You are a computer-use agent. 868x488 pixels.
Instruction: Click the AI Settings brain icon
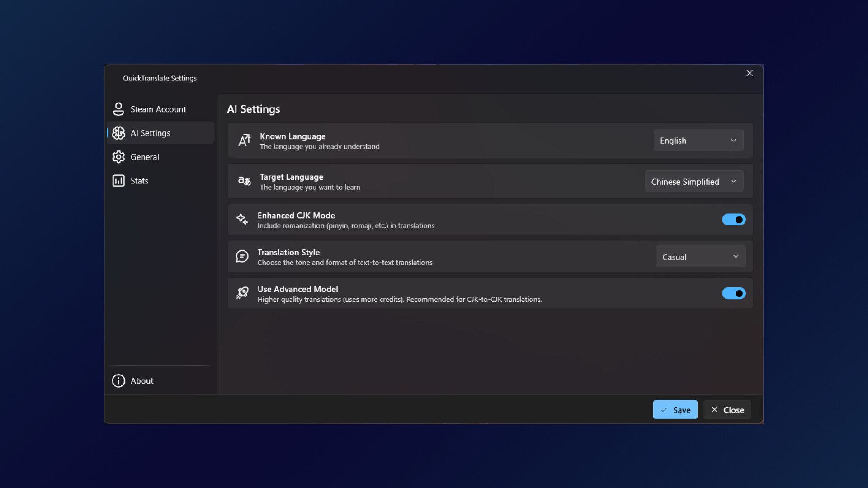tap(118, 133)
